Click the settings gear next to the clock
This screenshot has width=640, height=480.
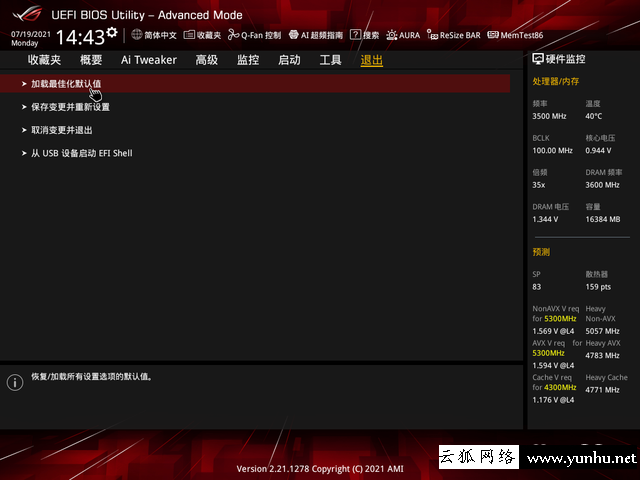[x=112, y=32]
